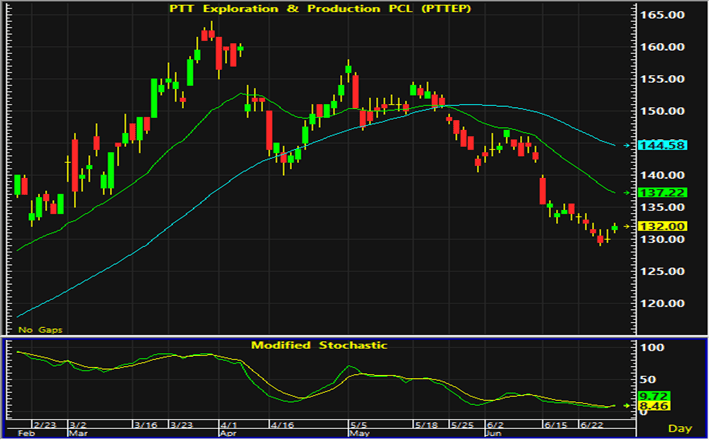Click the Jun month label

click(x=494, y=434)
